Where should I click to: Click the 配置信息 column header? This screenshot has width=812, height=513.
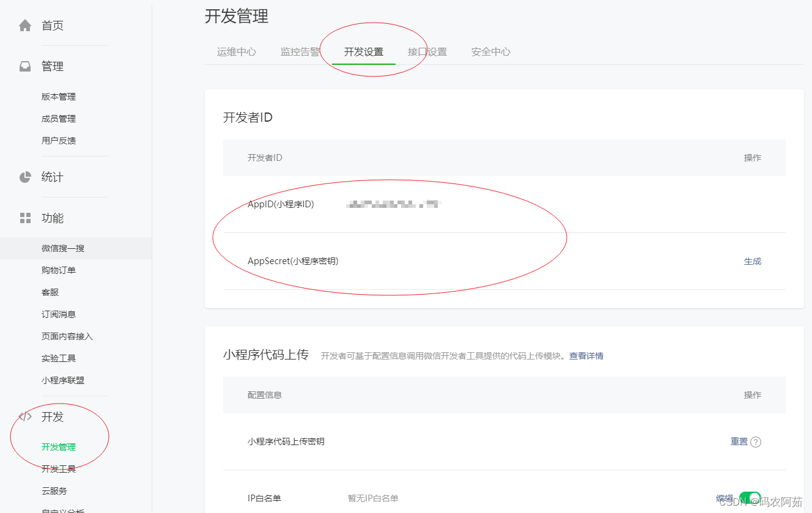pyautogui.click(x=265, y=395)
